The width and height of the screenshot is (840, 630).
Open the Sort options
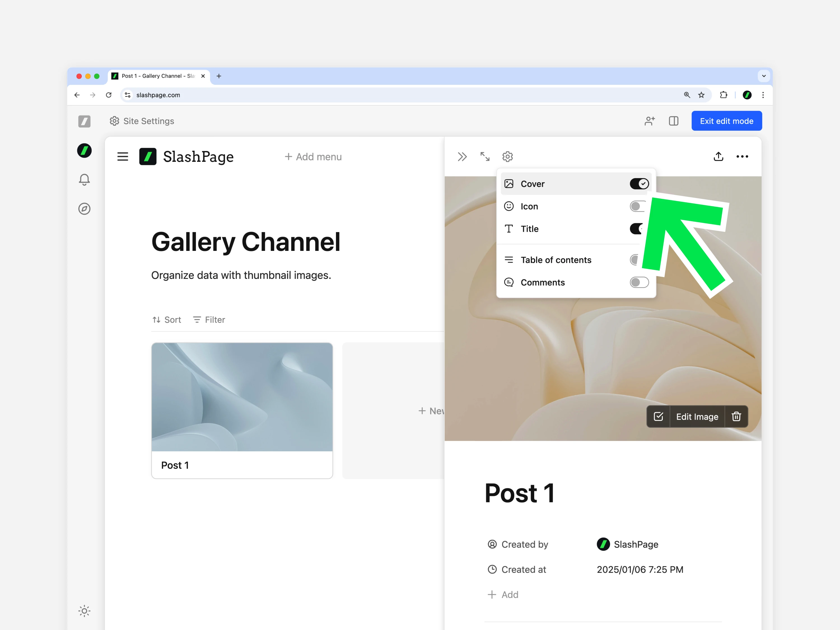167,320
